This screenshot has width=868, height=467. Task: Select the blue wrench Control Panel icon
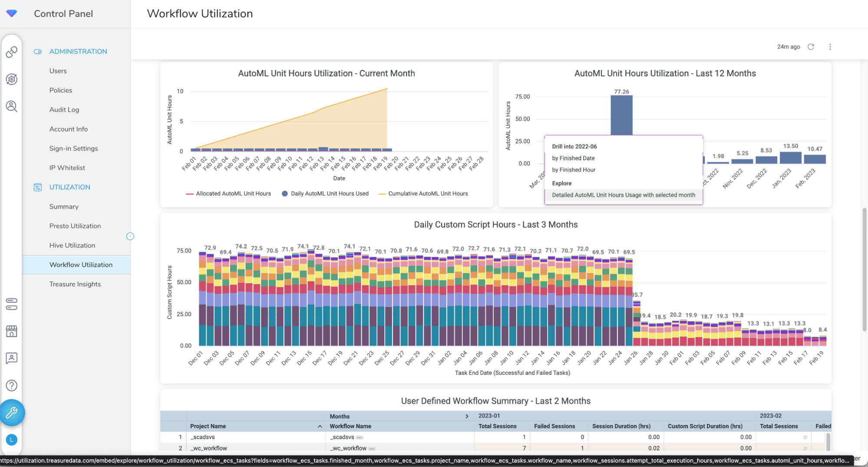[x=12, y=412]
